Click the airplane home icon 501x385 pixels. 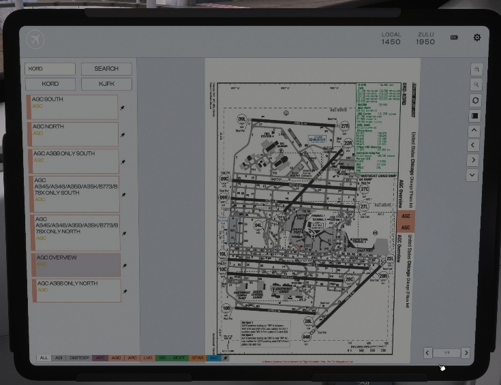coord(35,40)
